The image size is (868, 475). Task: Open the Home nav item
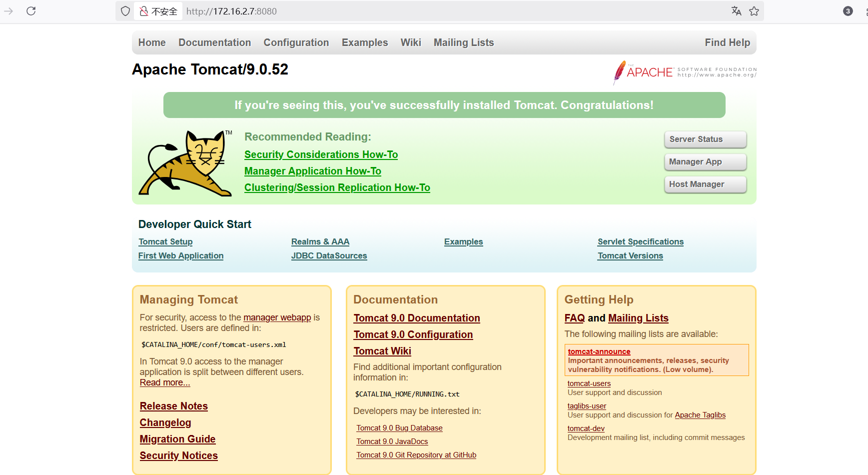point(152,42)
